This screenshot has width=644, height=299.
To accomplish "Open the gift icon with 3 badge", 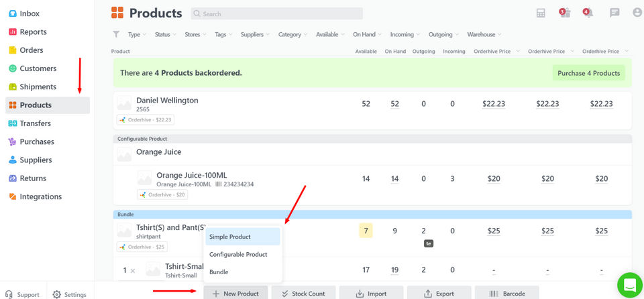I will (x=564, y=13).
